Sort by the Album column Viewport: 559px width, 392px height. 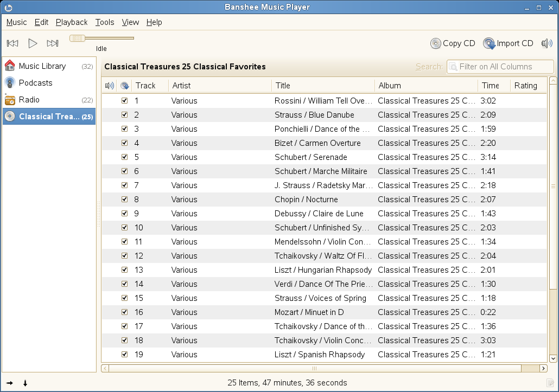(426, 86)
